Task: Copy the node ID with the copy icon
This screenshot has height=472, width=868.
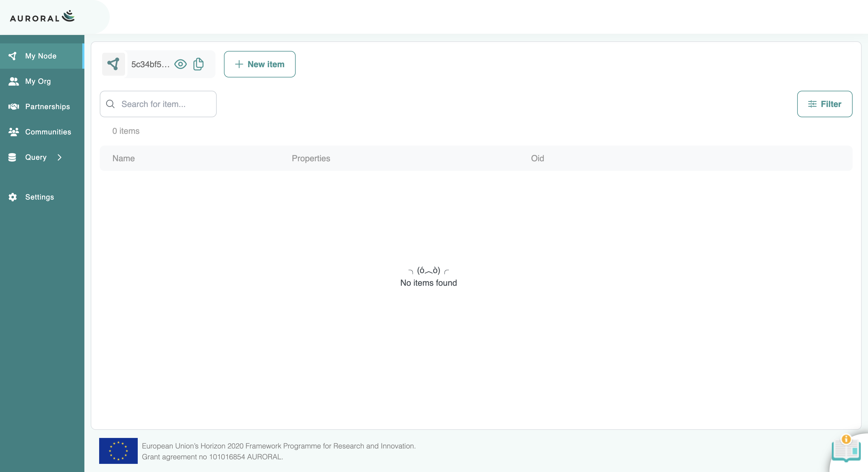Action: click(x=198, y=64)
